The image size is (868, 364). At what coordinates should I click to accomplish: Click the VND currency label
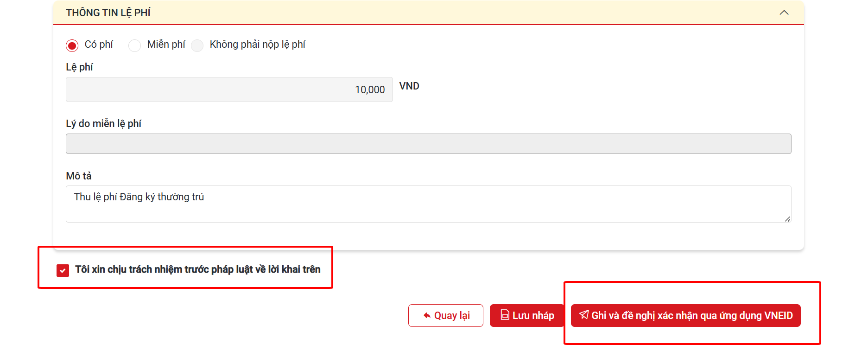pos(409,86)
